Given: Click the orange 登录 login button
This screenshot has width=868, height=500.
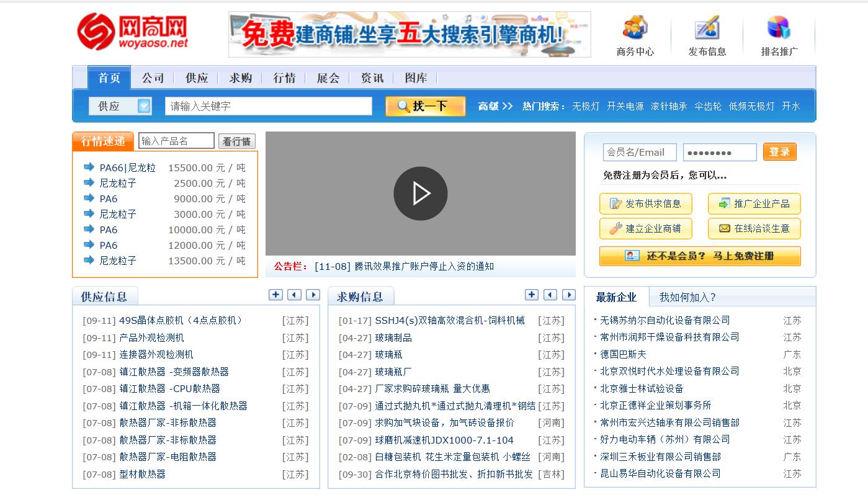Looking at the screenshot, I should click(779, 151).
